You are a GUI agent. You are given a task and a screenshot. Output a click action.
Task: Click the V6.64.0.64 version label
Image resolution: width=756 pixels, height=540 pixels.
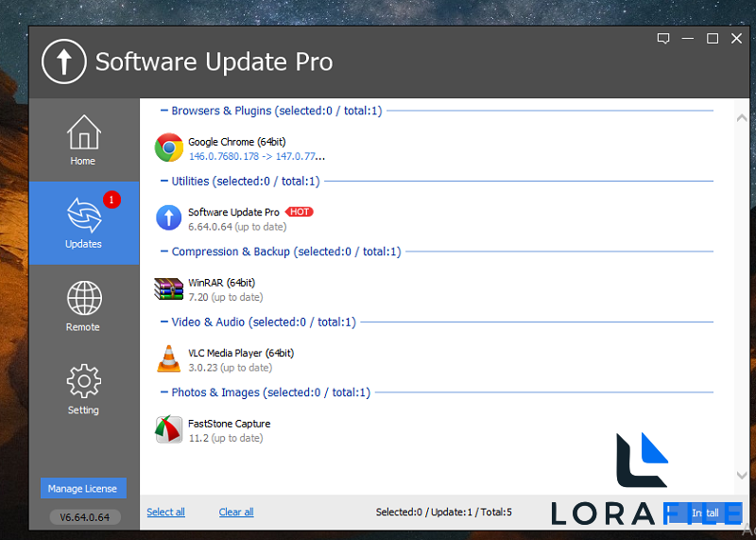point(85,517)
